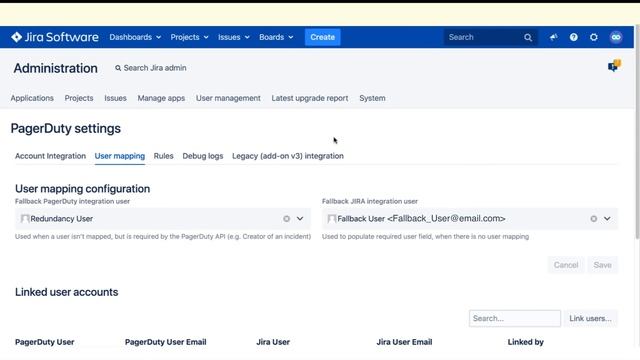Open the Applications admin tab
The image size is (640, 360).
click(x=32, y=98)
